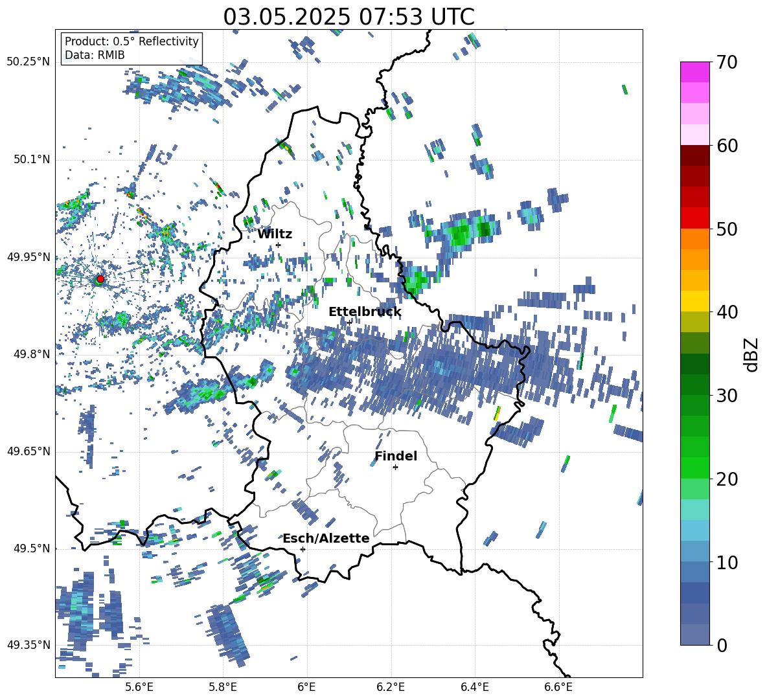Click the Wiltz city label
The image size is (767, 700).
275,234
